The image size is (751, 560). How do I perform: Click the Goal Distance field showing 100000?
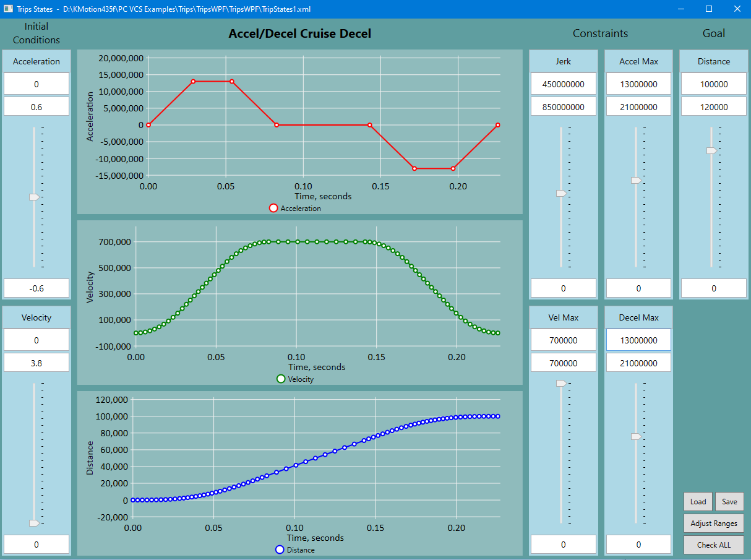[713, 84]
